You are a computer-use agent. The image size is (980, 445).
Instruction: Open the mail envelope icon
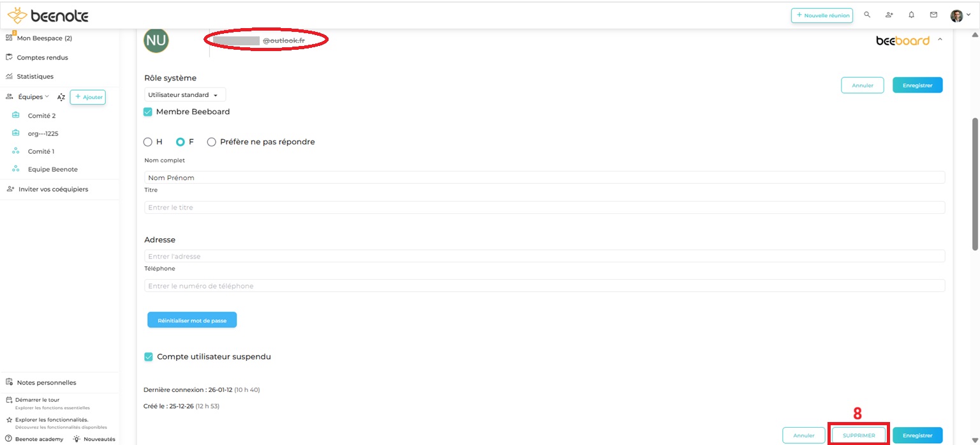(x=933, y=15)
